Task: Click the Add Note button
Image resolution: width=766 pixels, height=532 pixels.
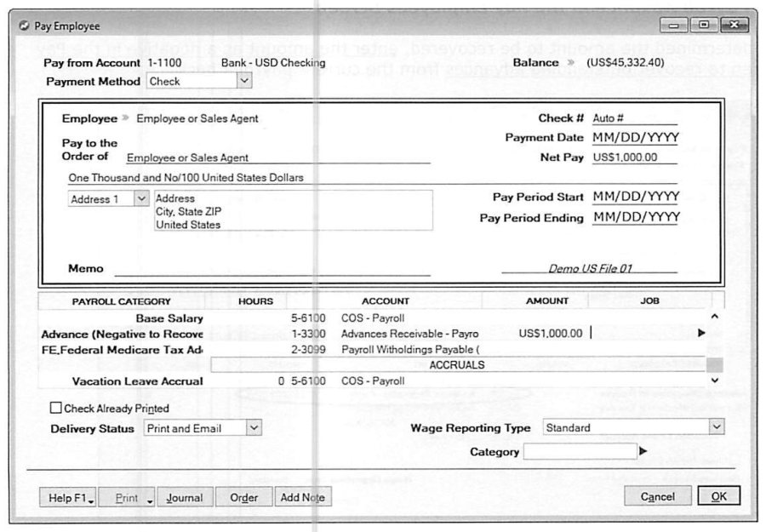Action: 303,497
